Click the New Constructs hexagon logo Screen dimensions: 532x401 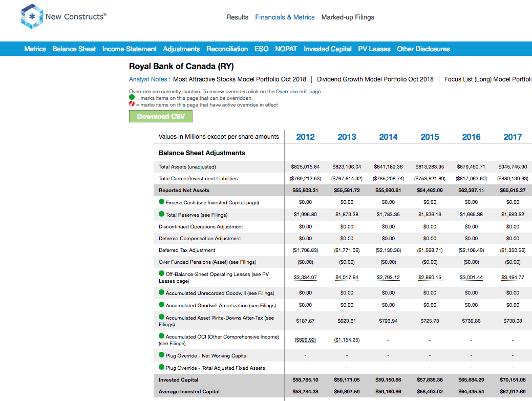click(x=32, y=16)
